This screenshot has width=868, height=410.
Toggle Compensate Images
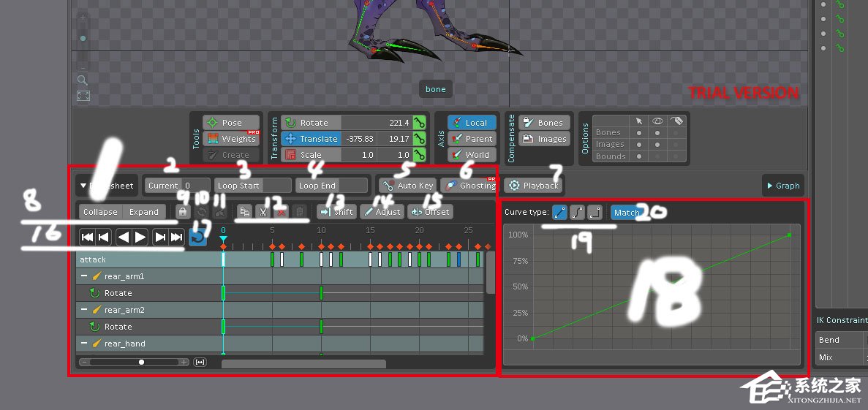[544, 138]
